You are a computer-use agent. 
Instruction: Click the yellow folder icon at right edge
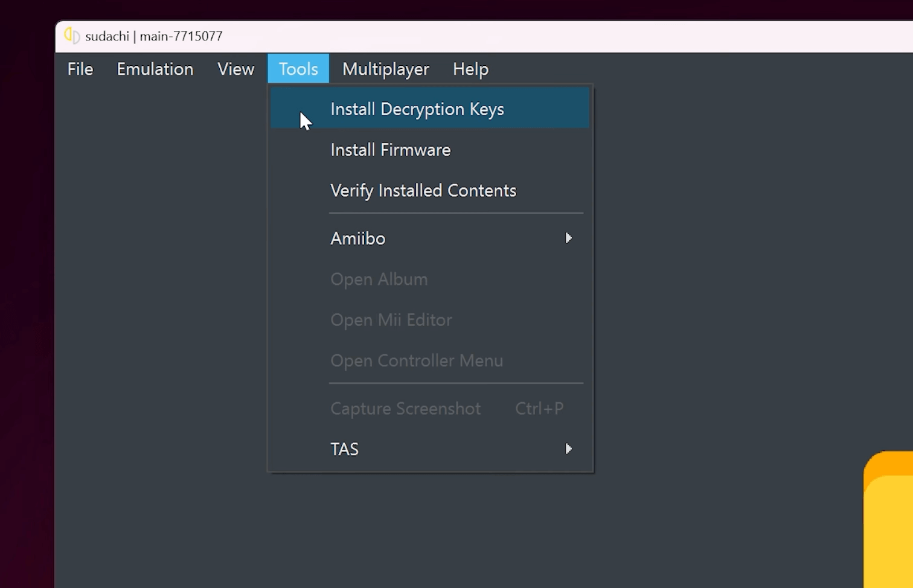pos(889,519)
